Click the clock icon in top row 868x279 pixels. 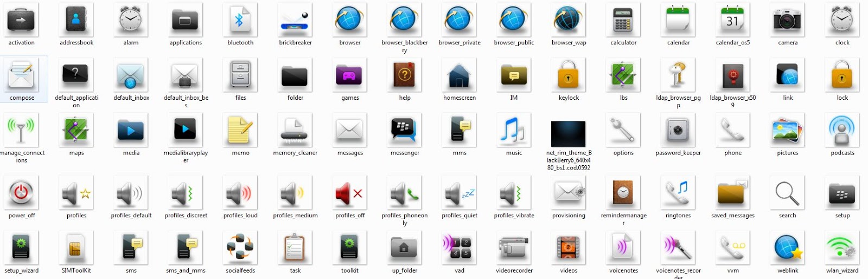(x=843, y=20)
